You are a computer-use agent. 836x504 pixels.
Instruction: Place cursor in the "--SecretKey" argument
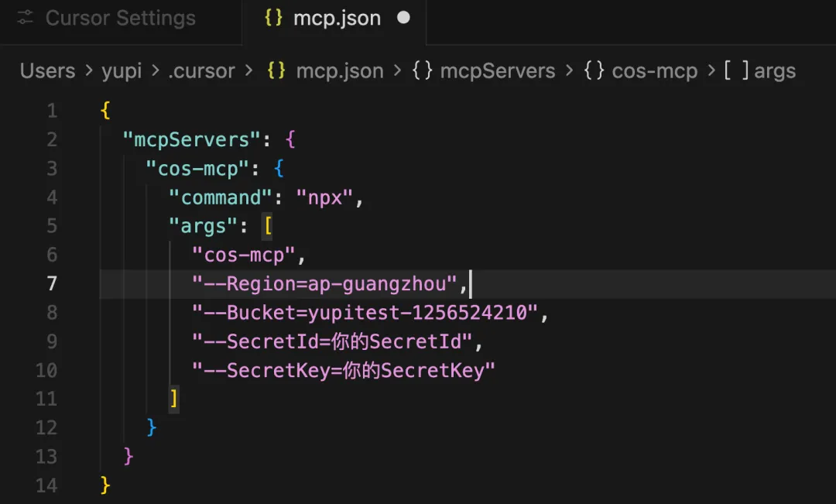coord(344,370)
